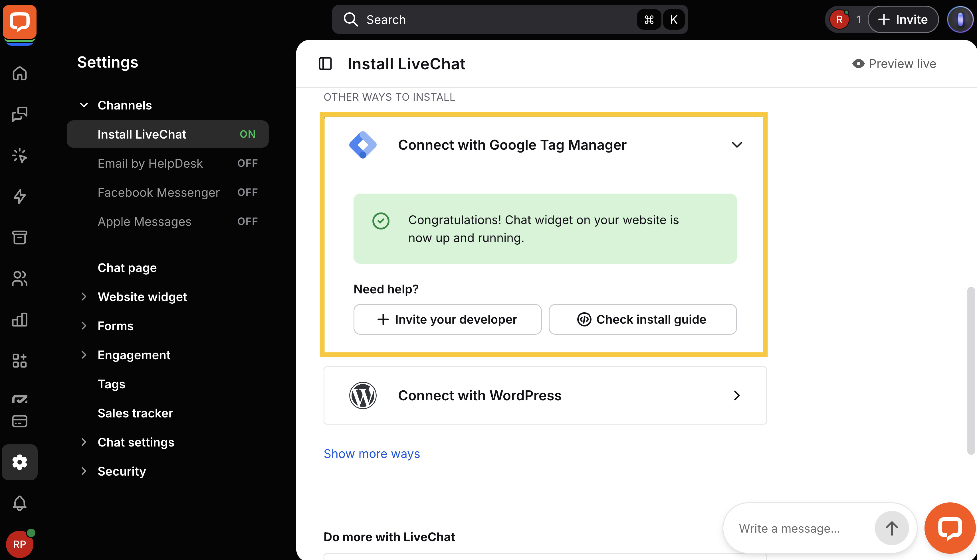The width and height of the screenshot is (977, 560).
Task: Open the checkmark card icon
Action: [20, 399]
